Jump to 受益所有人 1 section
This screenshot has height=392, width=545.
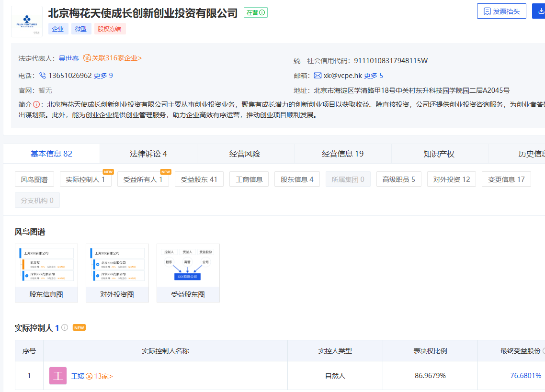[143, 179]
